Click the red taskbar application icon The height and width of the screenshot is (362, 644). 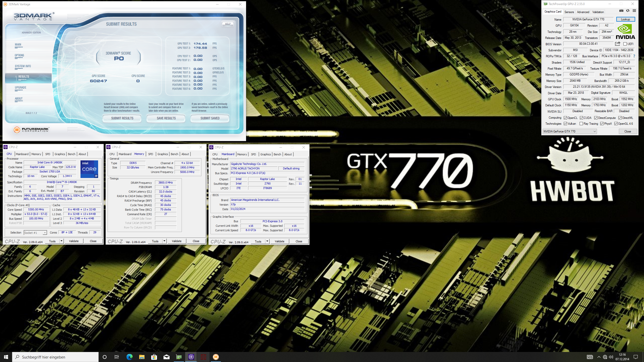click(203, 357)
